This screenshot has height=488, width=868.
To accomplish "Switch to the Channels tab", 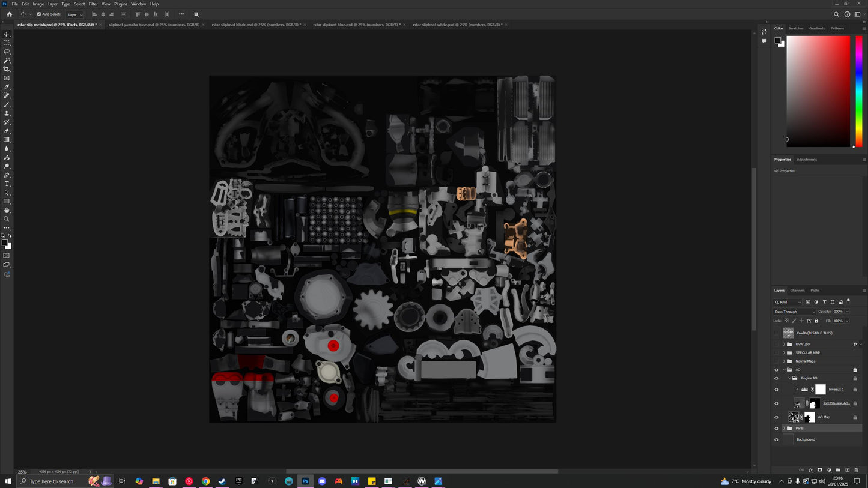I will click(797, 290).
